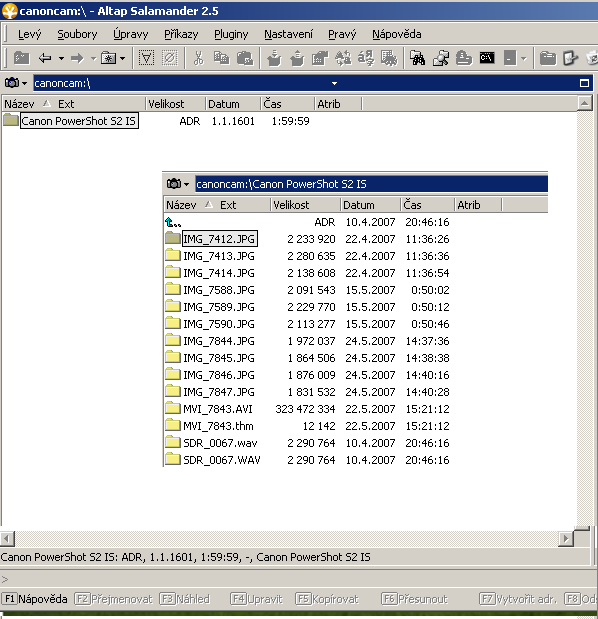This screenshot has height=619, width=598.
Task: Maximize the panel with the square button
Action: click(x=584, y=83)
